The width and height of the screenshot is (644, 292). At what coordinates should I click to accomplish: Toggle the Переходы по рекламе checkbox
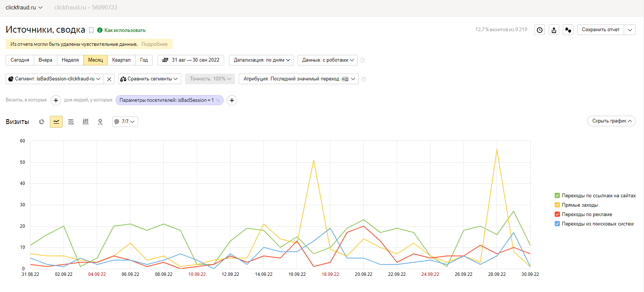pos(557,215)
